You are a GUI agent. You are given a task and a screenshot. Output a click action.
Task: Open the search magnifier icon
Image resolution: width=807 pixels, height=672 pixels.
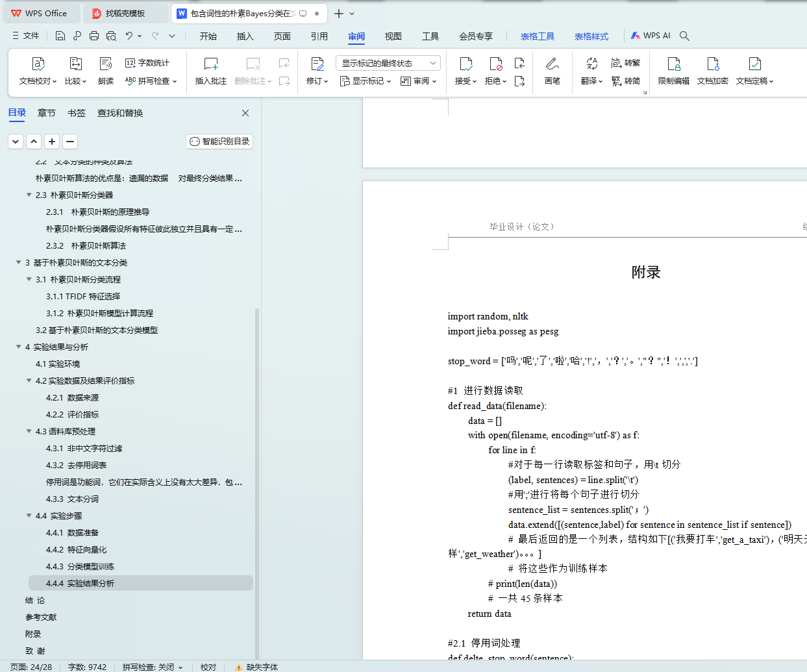tap(684, 36)
